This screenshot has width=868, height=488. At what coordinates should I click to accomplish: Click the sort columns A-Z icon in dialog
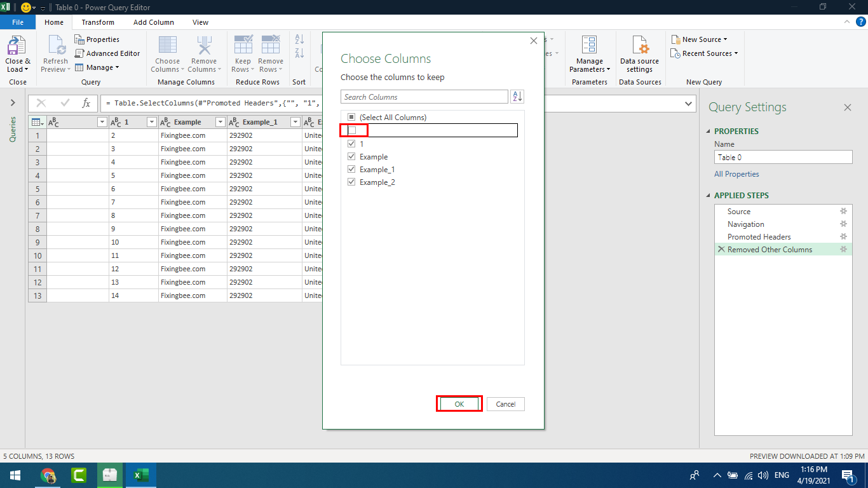(517, 97)
